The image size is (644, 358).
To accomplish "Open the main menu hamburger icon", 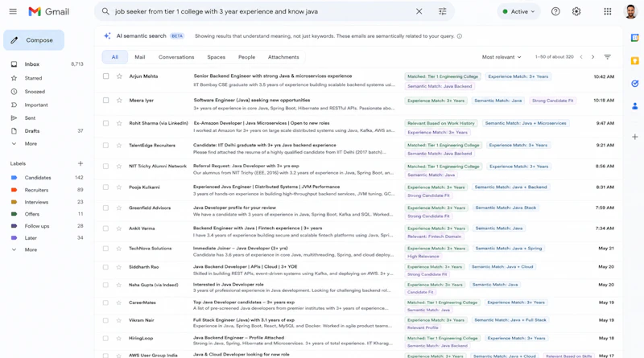I will point(13,11).
